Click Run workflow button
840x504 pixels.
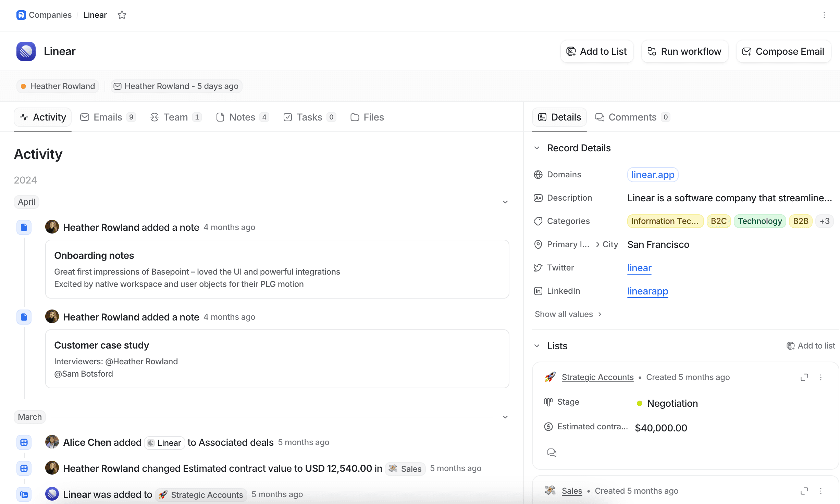coord(685,51)
